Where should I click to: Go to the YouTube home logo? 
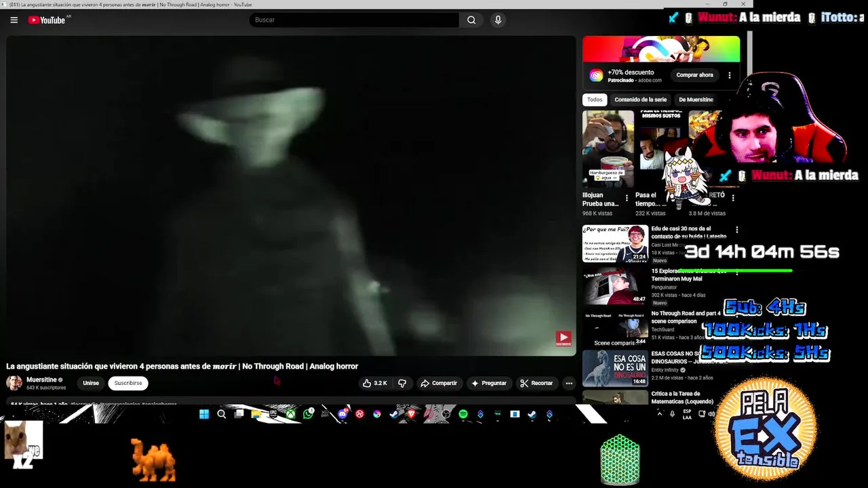pos(47,20)
